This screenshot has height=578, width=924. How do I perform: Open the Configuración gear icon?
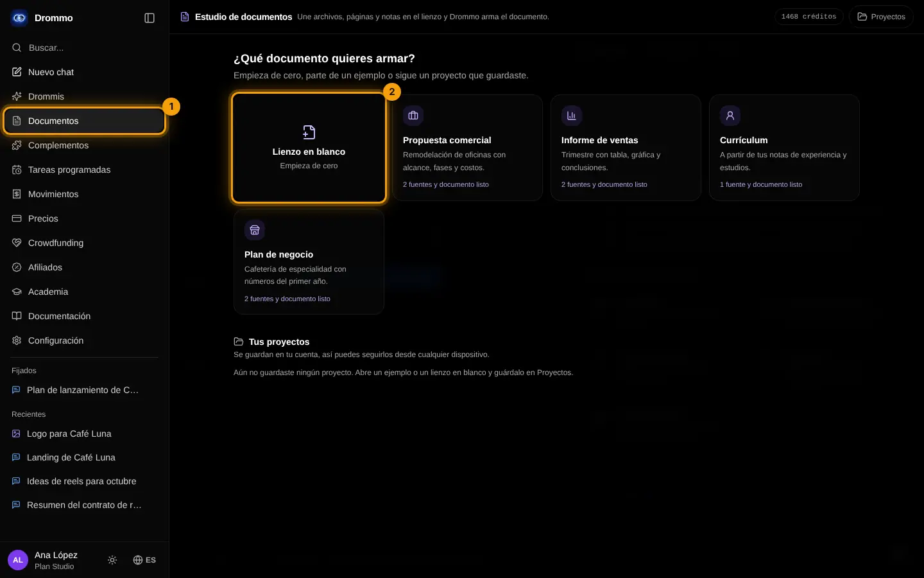pos(17,340)
